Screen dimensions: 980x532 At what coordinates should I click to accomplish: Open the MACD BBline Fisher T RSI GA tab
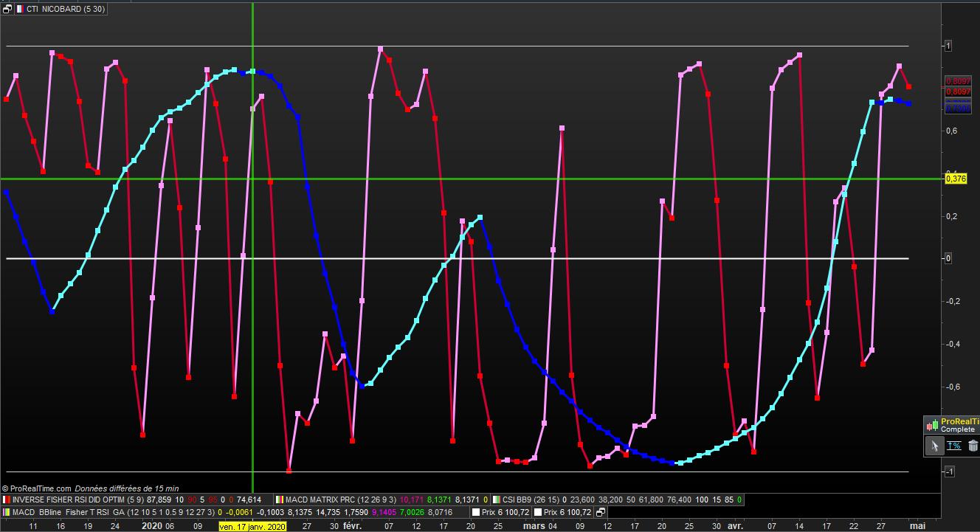tap(235, 511)
